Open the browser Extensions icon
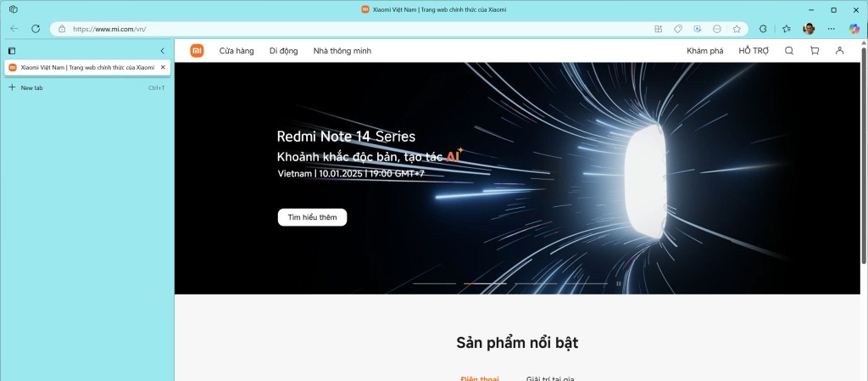Viewport: 868px width, 381px height. [x=763, y=29]
